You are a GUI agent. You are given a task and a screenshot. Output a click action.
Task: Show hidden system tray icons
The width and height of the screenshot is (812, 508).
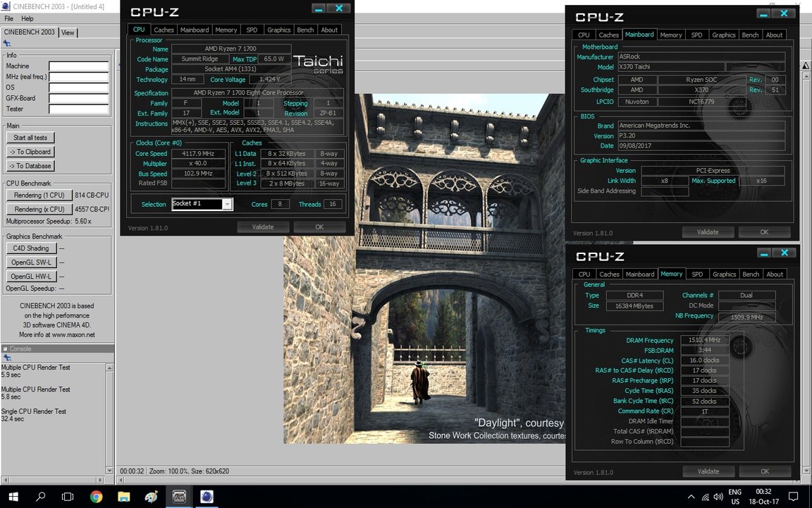click(x=691, y=497)
